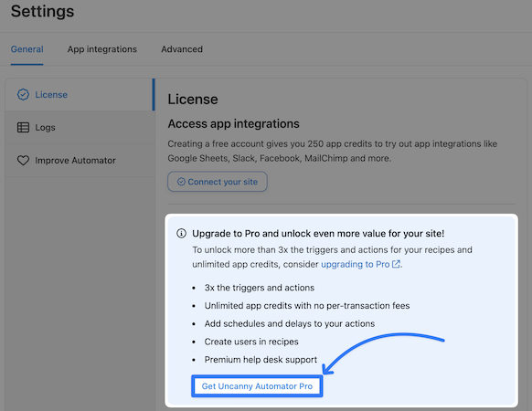532x411 pixels.
Task: Select License in the sidebar
Action: point(80,95)
